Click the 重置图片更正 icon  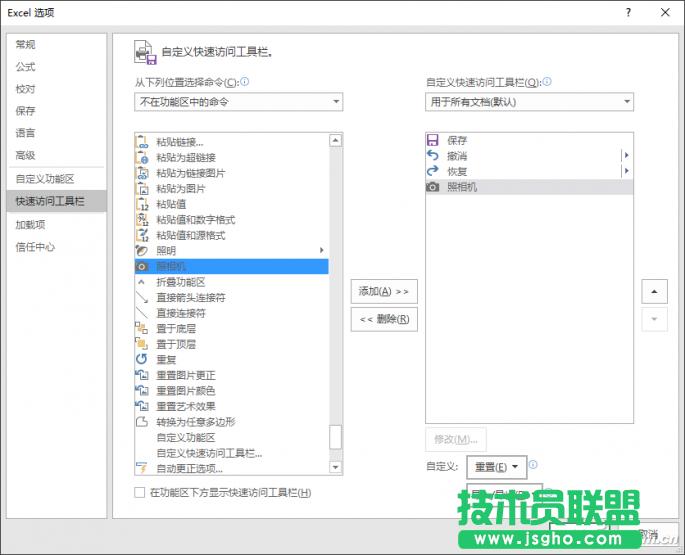coord(142,375)
